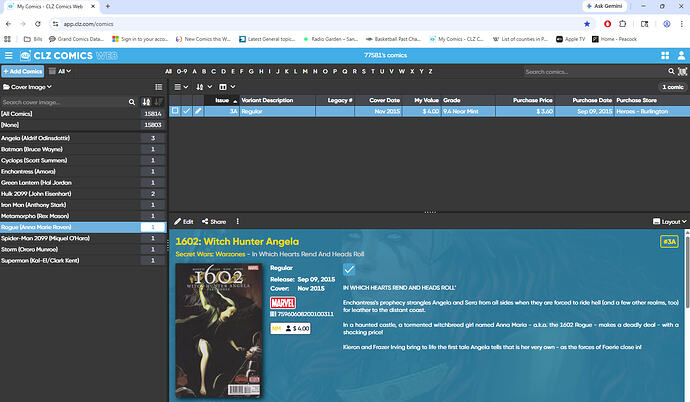
Task: Open the All collection dropdown
Action: [x=60, y=71]
